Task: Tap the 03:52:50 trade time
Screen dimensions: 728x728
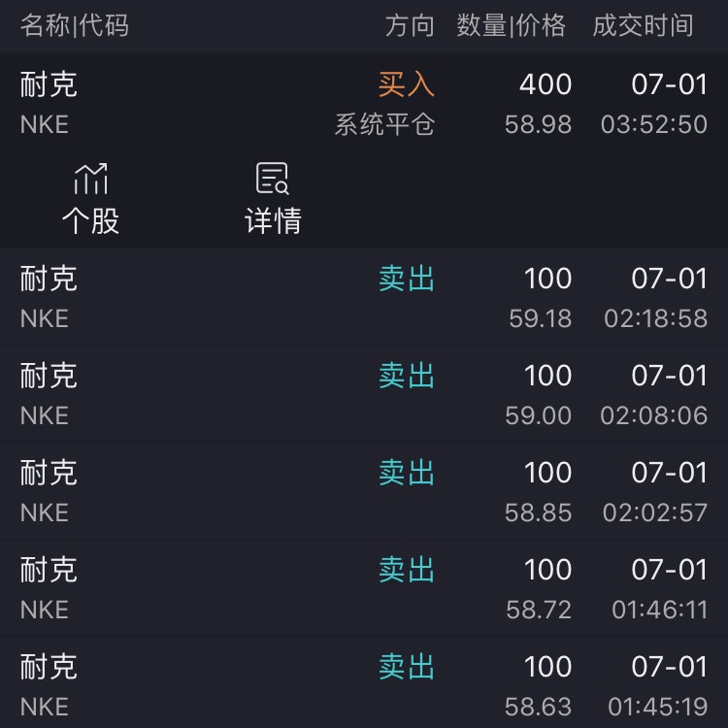Action: click(653, 124)
